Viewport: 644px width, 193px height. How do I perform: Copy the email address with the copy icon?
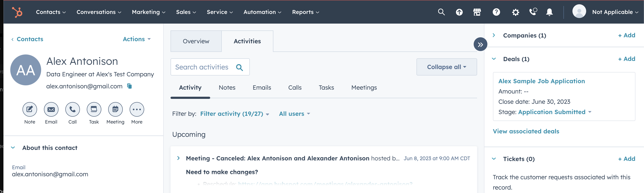click(129, 86)
